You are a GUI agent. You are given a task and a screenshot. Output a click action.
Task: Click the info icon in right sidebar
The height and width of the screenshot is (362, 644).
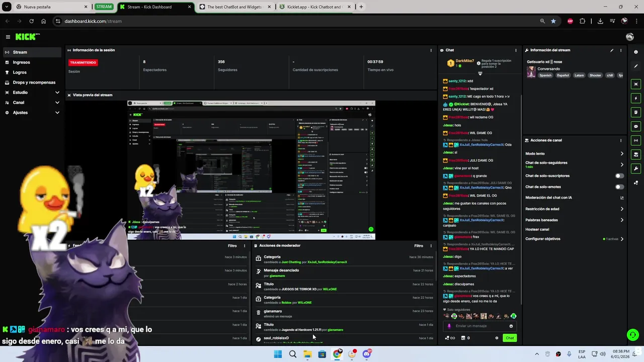pos(636,52)
